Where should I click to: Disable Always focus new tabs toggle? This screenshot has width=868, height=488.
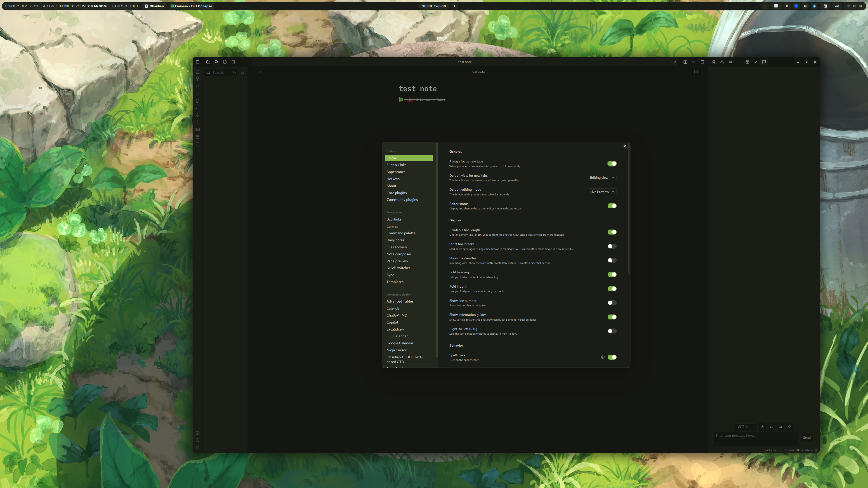tap(612, 164)
